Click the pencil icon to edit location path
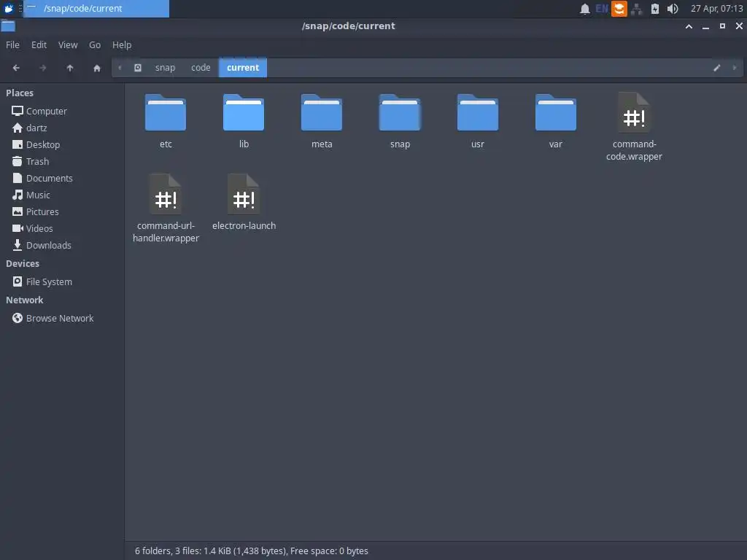The height and width of the screenshot is (560, 747). 716,68
